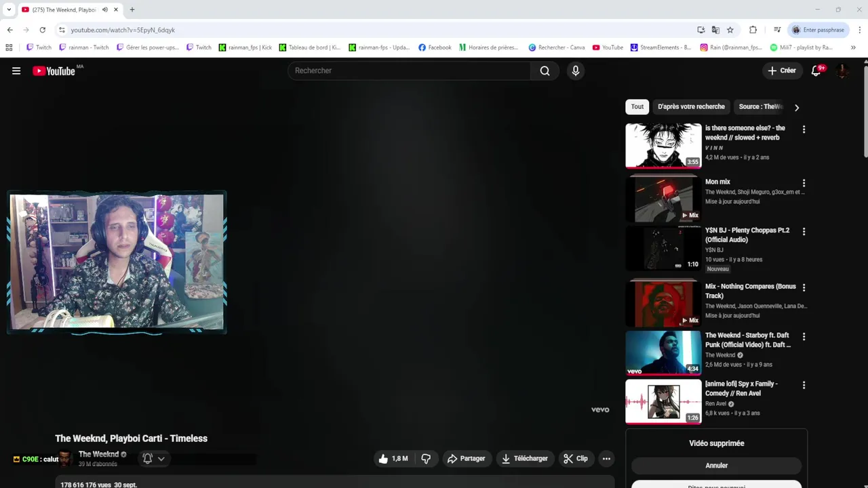Open 'Gérer les power-ups' bookmark

pyautogui.click(x=147, y=47)
